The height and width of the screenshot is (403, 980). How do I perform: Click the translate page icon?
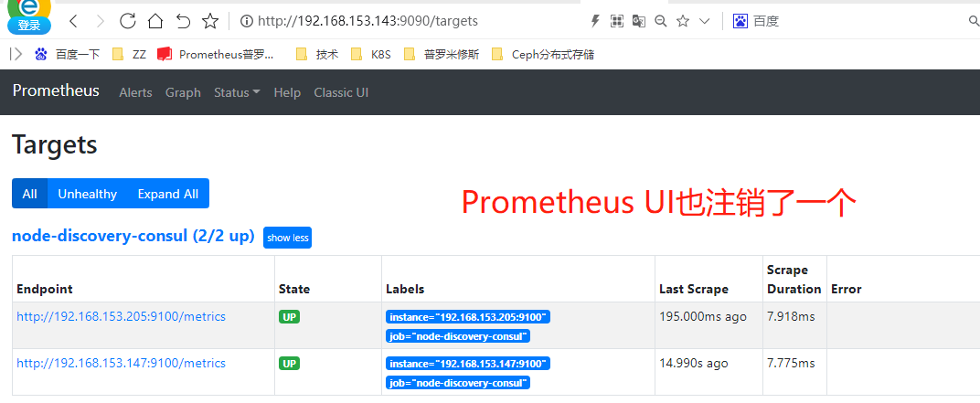638,21
